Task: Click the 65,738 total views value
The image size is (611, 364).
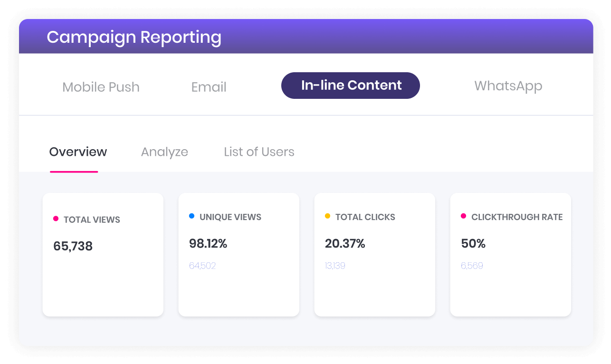Action: (x=73, y=246)
